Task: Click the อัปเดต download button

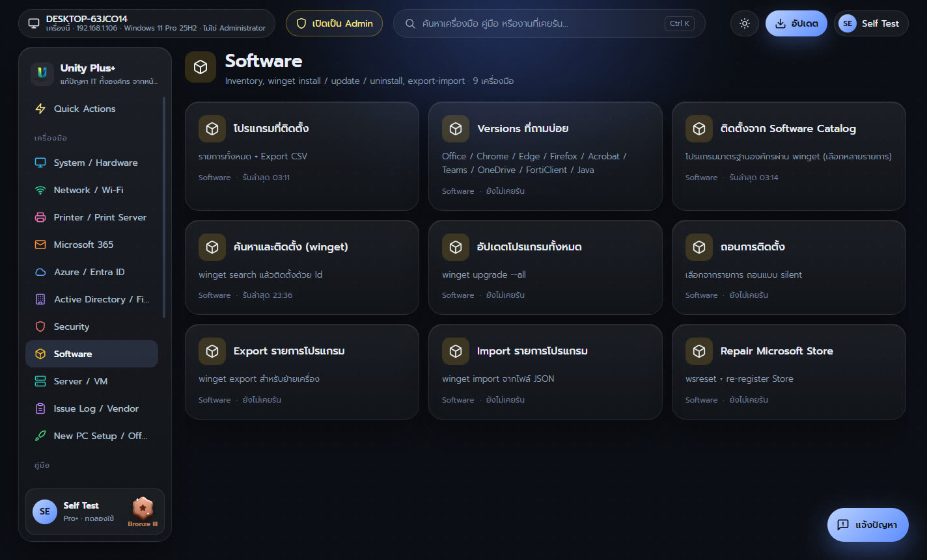Action: [796, 23]
